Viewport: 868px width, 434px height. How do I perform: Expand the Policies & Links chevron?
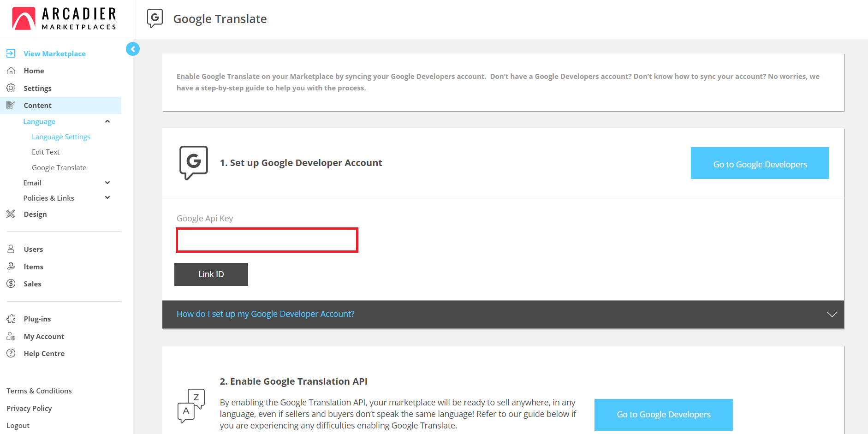[x=107, y=197]
